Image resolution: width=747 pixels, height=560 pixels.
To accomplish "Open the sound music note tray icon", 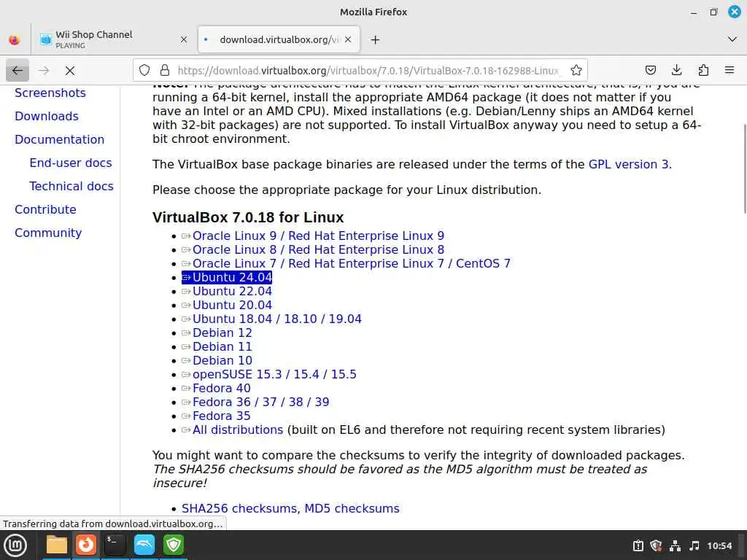I will (x=694, y=545).
